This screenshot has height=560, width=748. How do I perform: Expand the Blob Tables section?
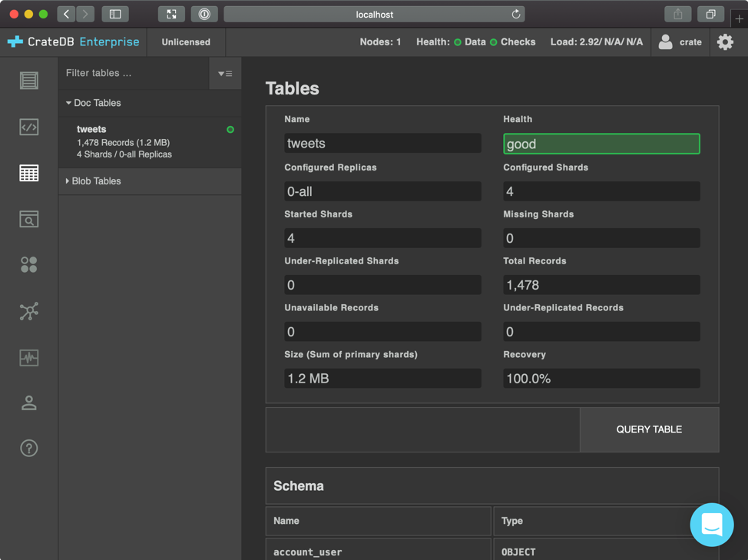[94, 181]
